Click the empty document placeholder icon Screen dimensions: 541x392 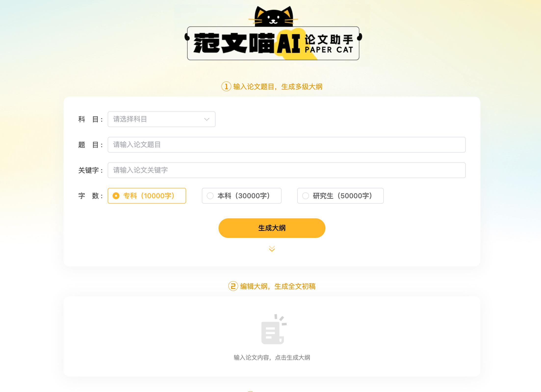pos(274,329)
